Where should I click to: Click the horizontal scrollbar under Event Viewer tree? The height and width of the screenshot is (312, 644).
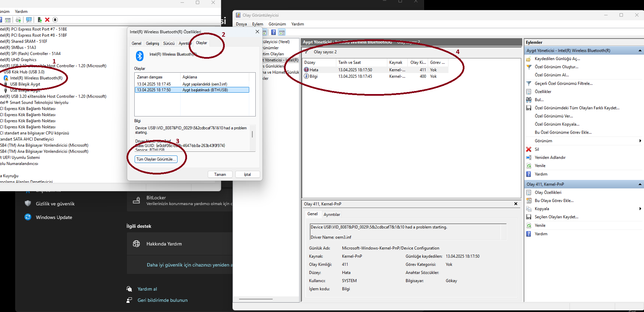(x=256, y=299)
